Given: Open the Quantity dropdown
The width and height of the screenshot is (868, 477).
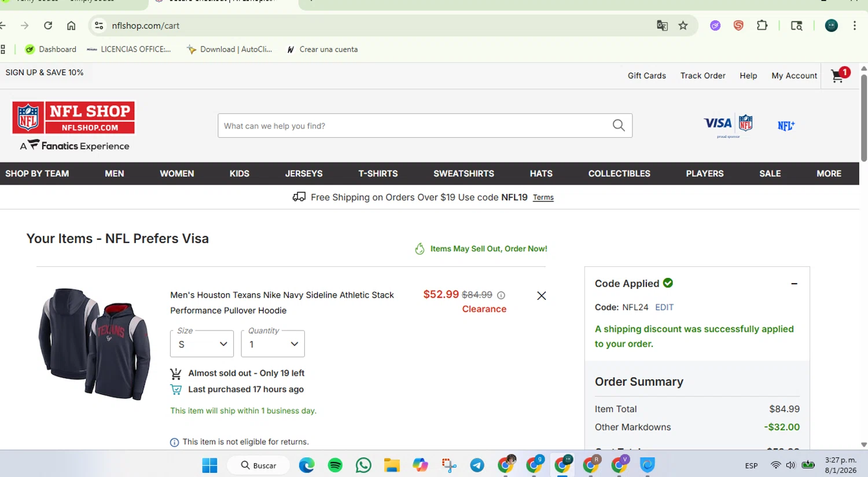Looking at the screenshot, I should (x=273, y=344).
